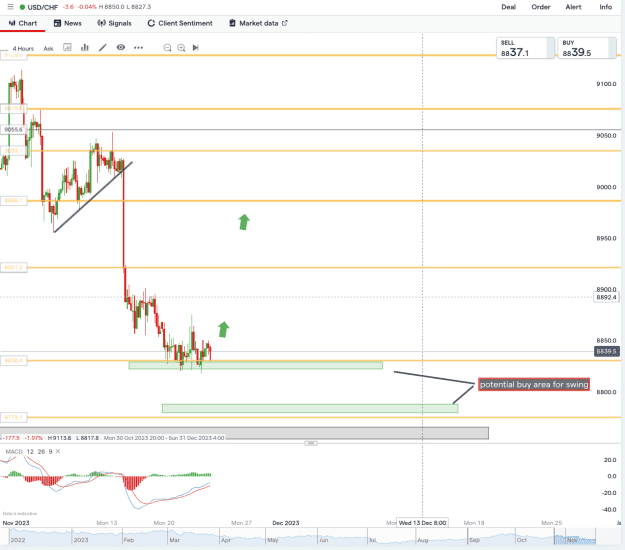Zoom in the chart
The height and width of the screenshot is (550, 625).
(x=181, y=48)
